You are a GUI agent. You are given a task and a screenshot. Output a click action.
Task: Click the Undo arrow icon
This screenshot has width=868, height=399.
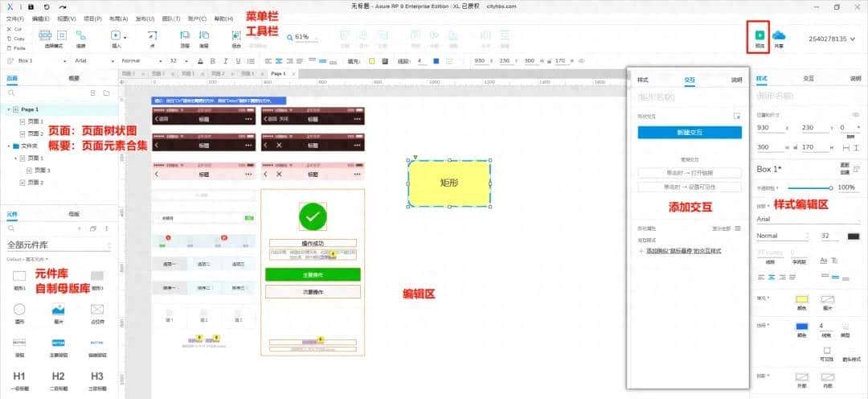[46, 6]
